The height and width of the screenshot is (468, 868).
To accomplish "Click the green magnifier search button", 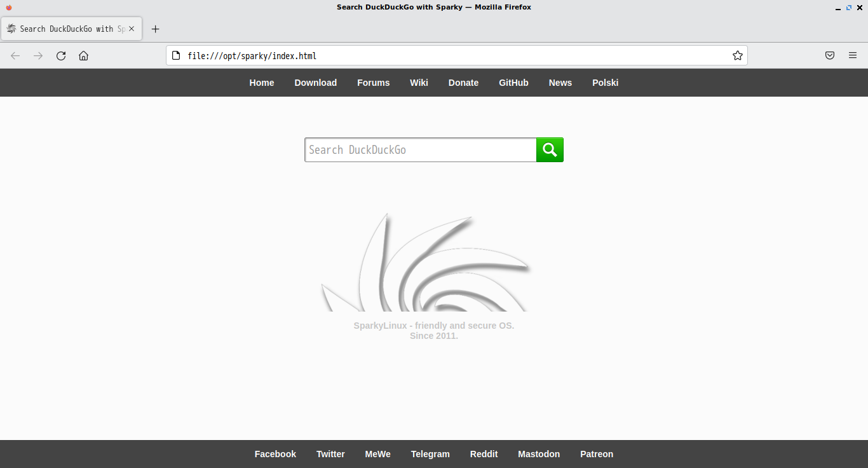I will point(550,150).
